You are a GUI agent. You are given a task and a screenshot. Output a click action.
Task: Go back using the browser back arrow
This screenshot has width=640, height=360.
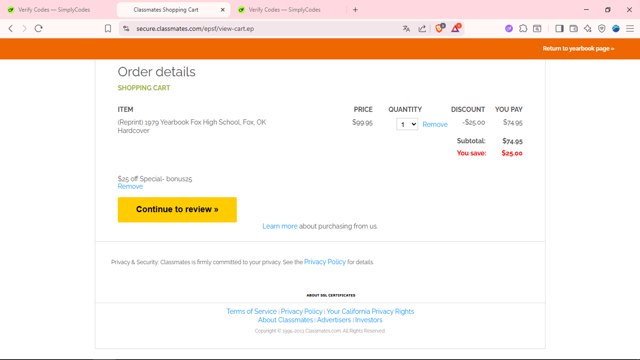pyautogui.click(x=11, y=29)
